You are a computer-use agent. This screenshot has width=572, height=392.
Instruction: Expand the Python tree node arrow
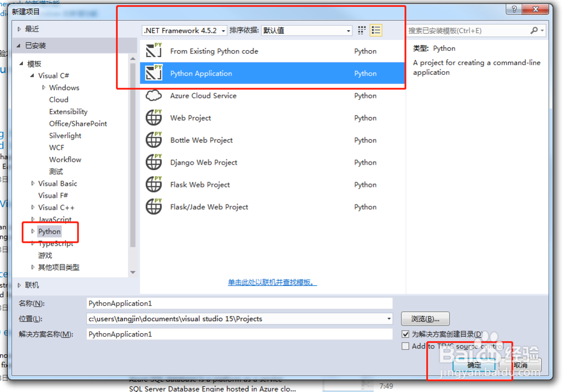(x=33, y=231)
